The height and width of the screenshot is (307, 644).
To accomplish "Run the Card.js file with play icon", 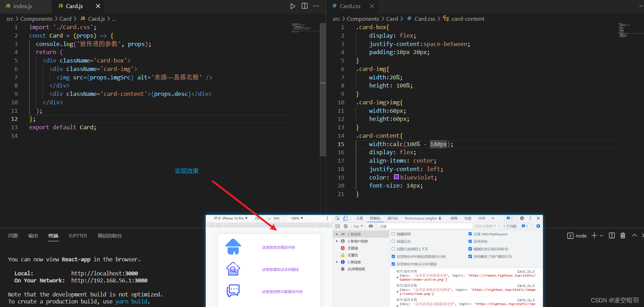I will [x=293, y=6].
